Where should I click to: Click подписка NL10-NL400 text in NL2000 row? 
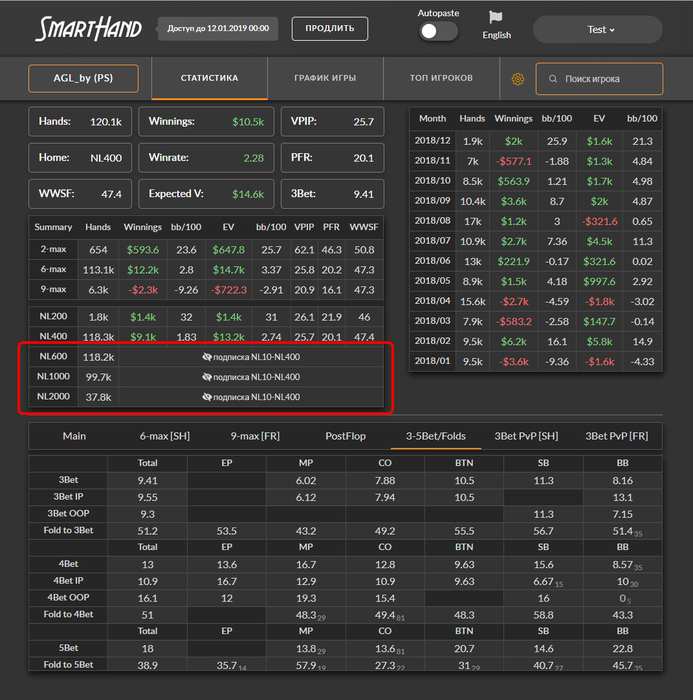(256, 397)
